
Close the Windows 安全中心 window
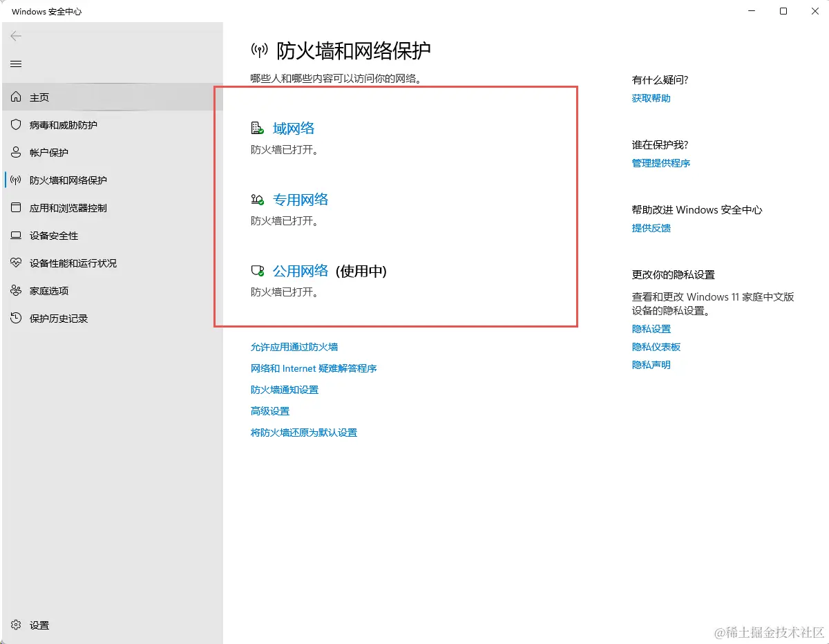(x=814, y=11)
